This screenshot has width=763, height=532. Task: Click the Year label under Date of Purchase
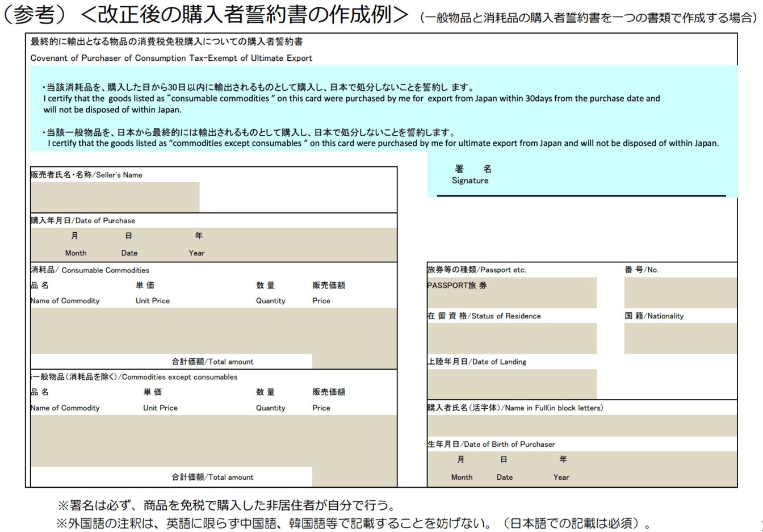point(197,253)
